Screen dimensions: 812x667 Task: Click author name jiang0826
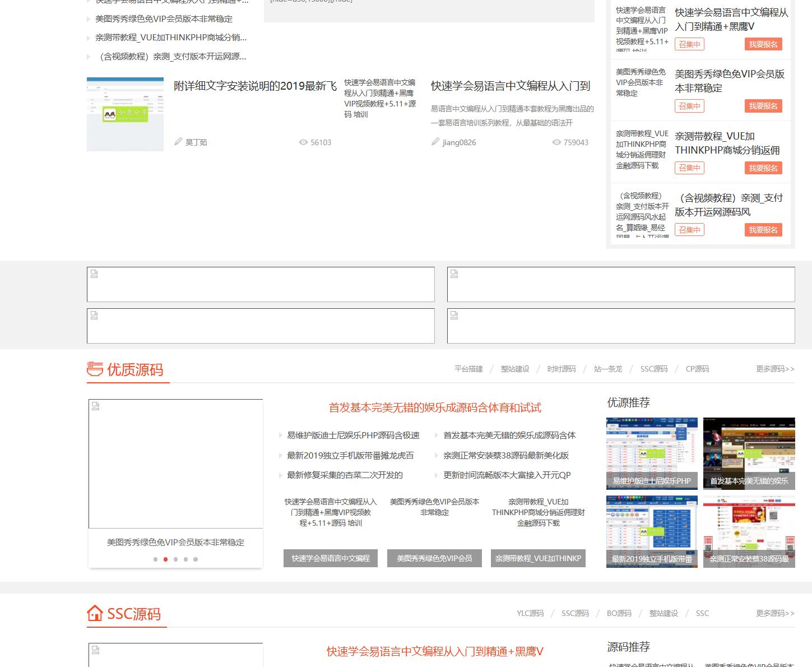(x=459, y=142)
